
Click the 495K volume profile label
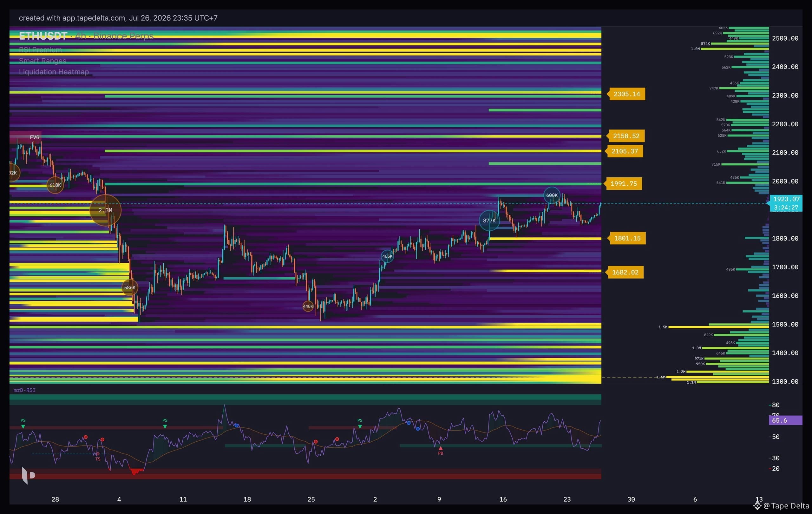[730, 269]
